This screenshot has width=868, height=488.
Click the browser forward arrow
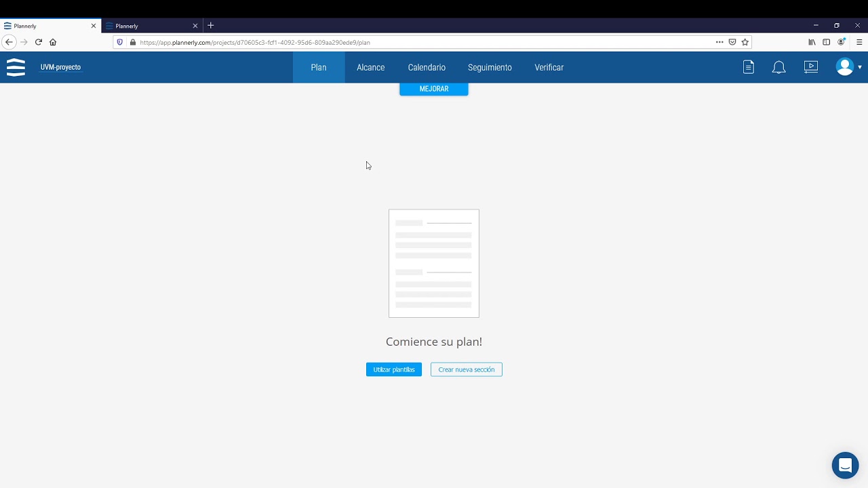pyautogui.click(x=24, y=42)
